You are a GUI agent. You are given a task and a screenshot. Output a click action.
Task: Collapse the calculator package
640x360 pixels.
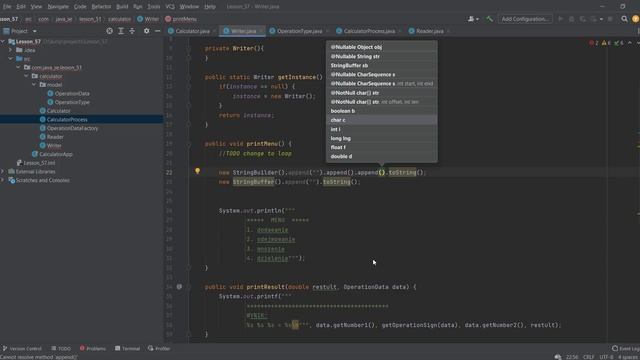click(x=26, y=76)
